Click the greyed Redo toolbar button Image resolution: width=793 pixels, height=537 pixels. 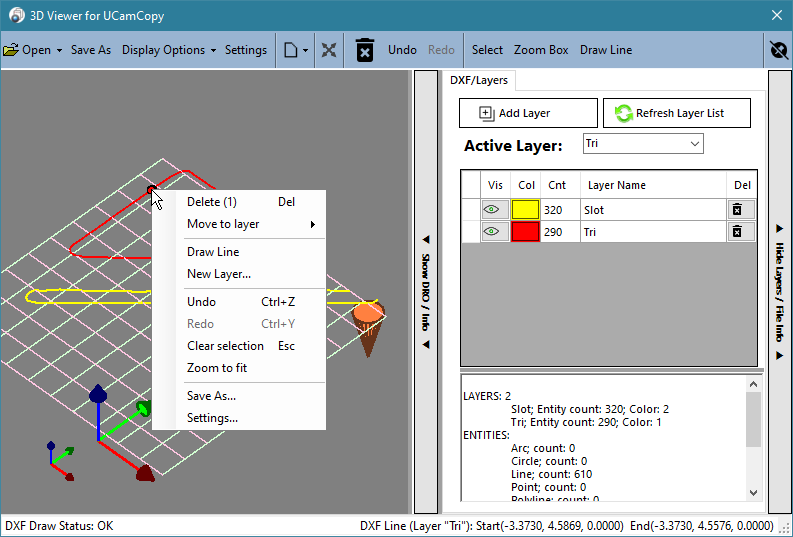coord(441,50)
